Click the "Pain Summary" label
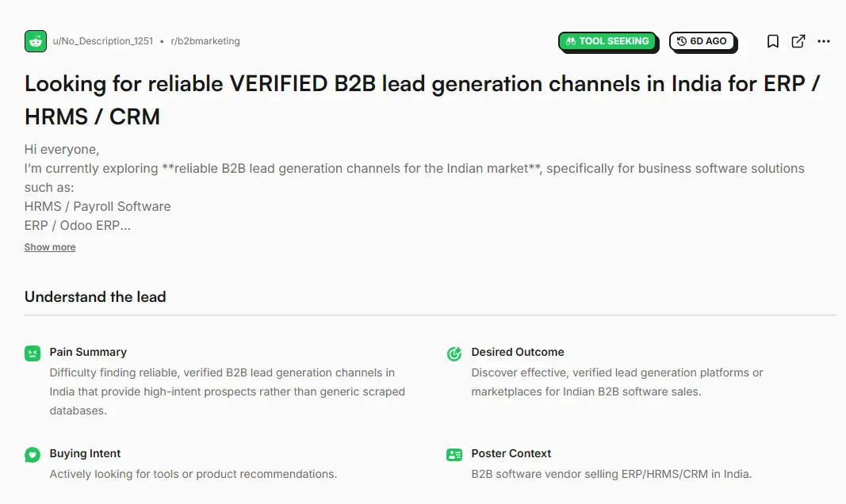 (x=88, y=352)
